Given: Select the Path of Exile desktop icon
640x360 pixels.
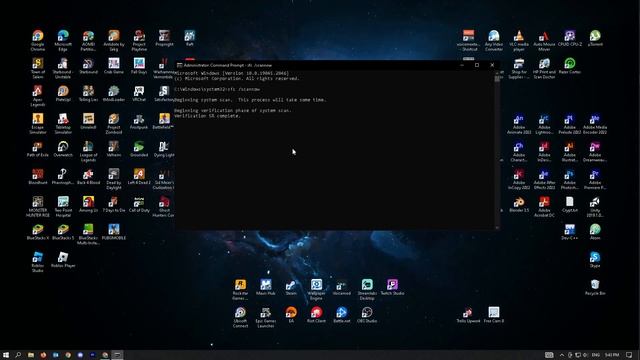Looking at the screenshot, I should (x=38, y=149).
